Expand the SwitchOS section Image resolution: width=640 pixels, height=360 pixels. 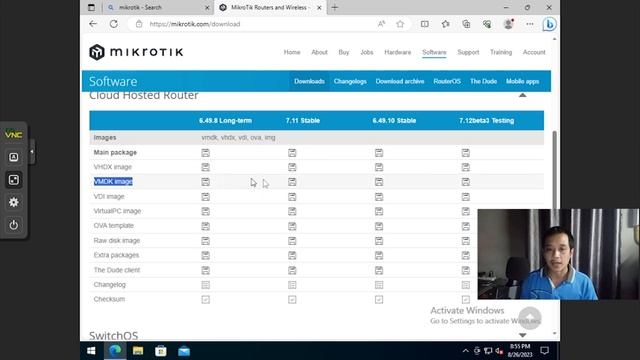coord(522,335)
